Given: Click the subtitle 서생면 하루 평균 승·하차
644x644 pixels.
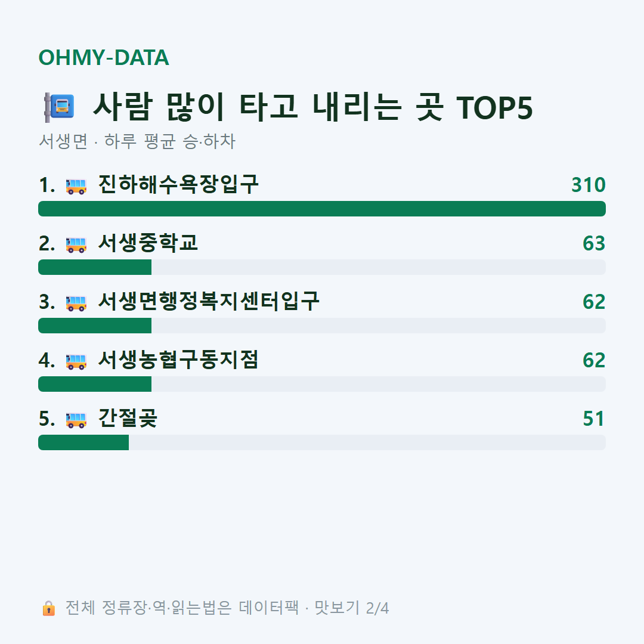Looking at the screenshot, I should point(137,141).
